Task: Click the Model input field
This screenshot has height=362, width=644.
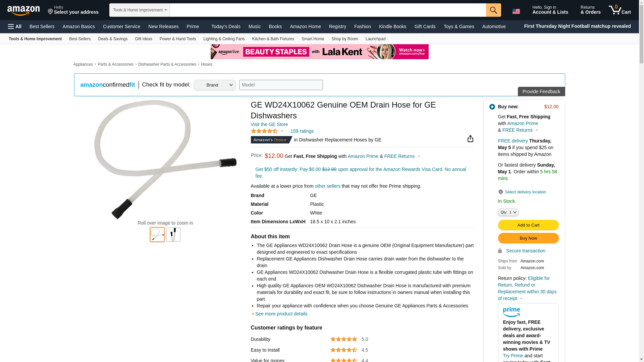Action: 281,85
